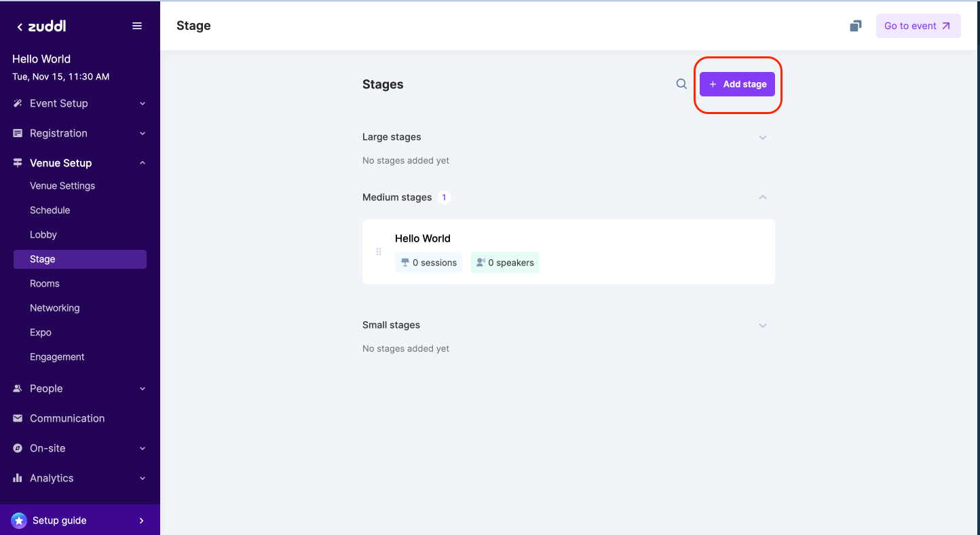Click the Setup guide star icon
Viewport: 980px width, 535px height.
coord(19,521)
